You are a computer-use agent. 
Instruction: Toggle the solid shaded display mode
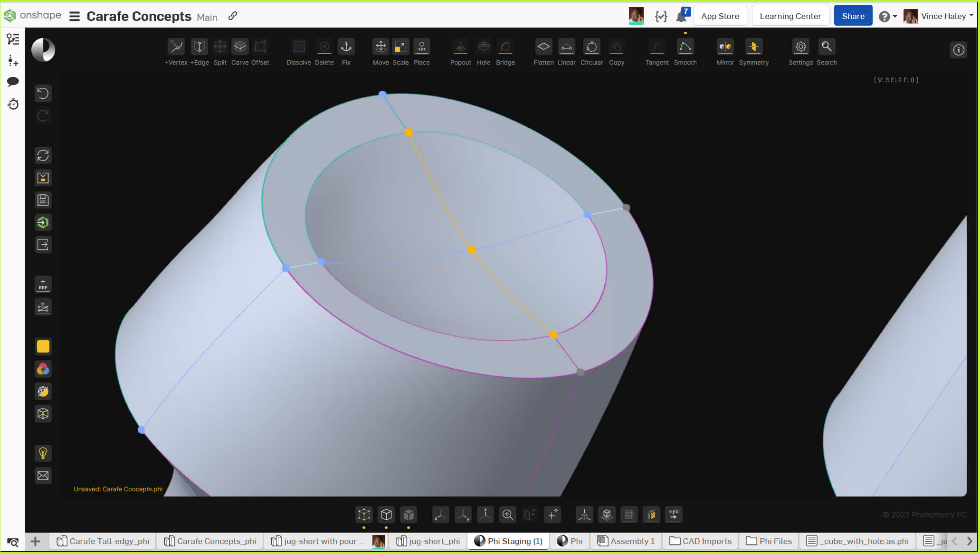pos(409,515)
